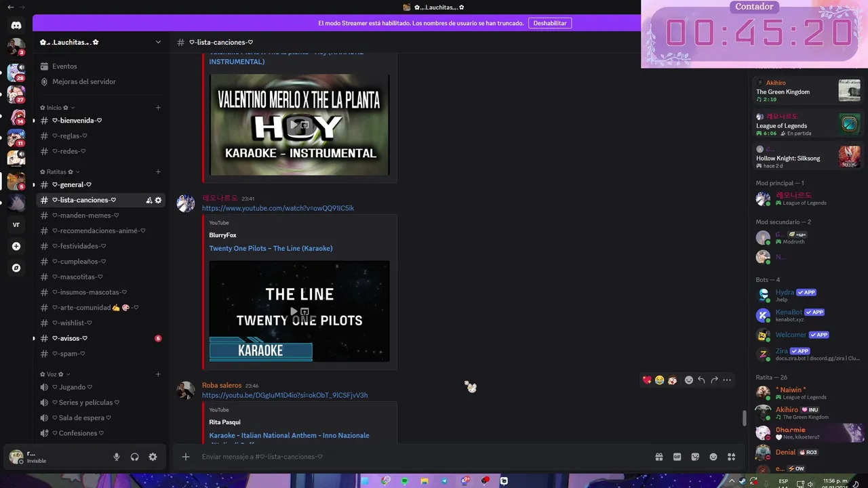The width and height of the screenshot is (868, 488).
Task: Open the sticker picker
Action: pos(695,457)
